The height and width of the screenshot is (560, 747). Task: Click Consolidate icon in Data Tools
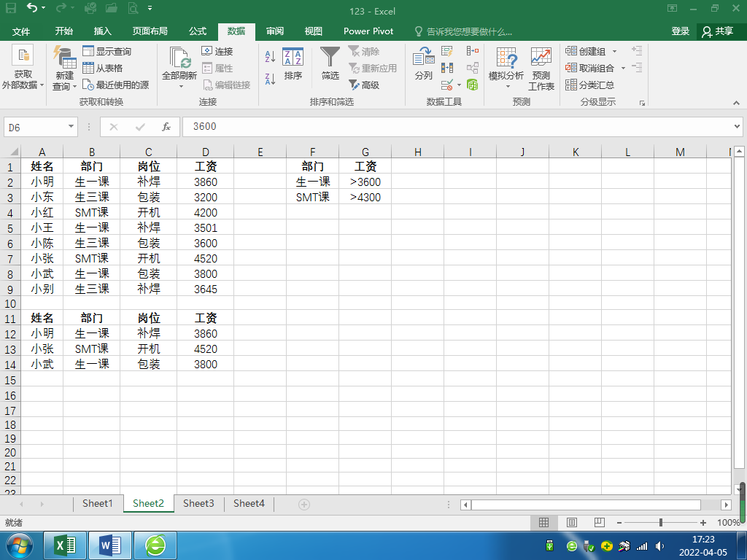(473, 51)
